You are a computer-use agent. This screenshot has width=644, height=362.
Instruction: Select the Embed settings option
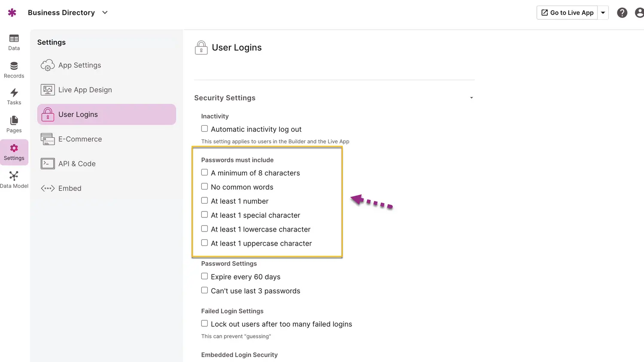pos(70,188)
